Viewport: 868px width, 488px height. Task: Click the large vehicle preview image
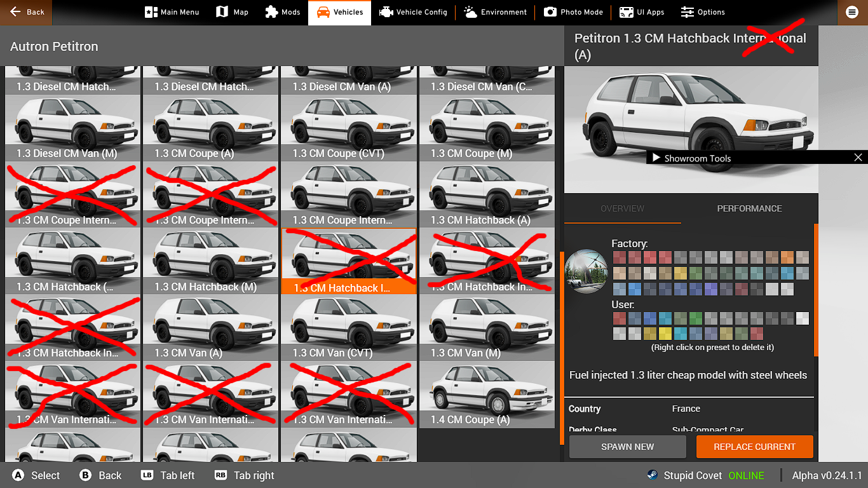pos(691,130)
